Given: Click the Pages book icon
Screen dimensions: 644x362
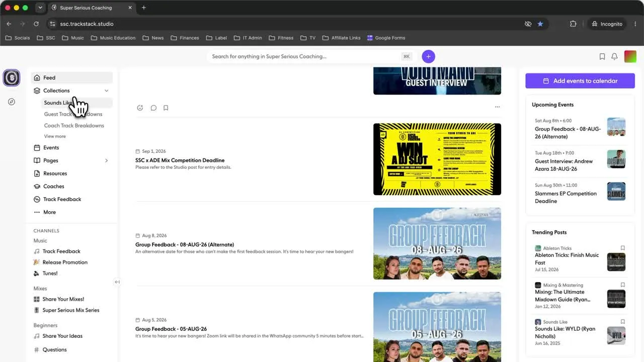Looking at the screenshot, I should click(x=37, y=160).
